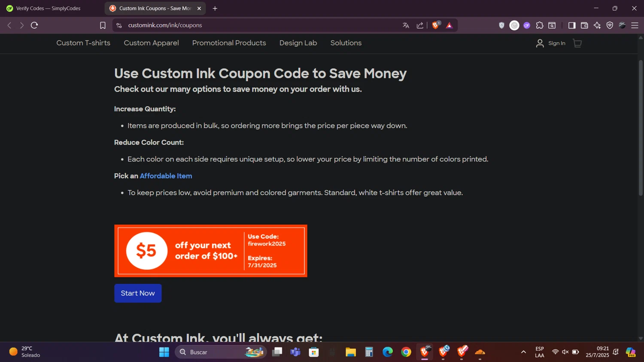Click the share page icon
Screen dimensions: 644x362
pyautogui.click(x=420, y=25)
